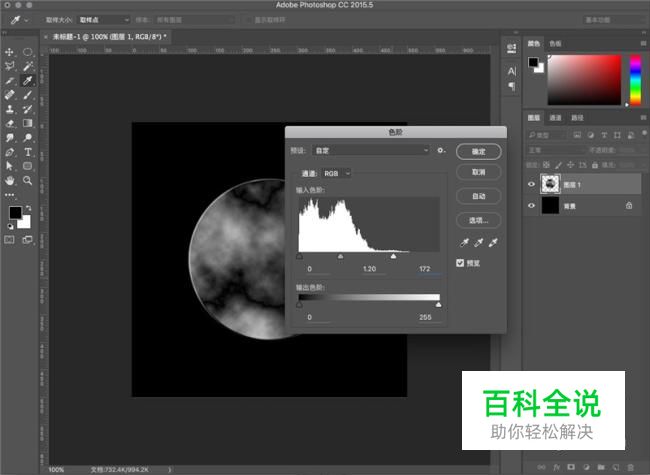Toggle the Preview checkbox in Levels dialog
Image resolution: width=650 pixels, height=475 pixels.
point(460,263)
